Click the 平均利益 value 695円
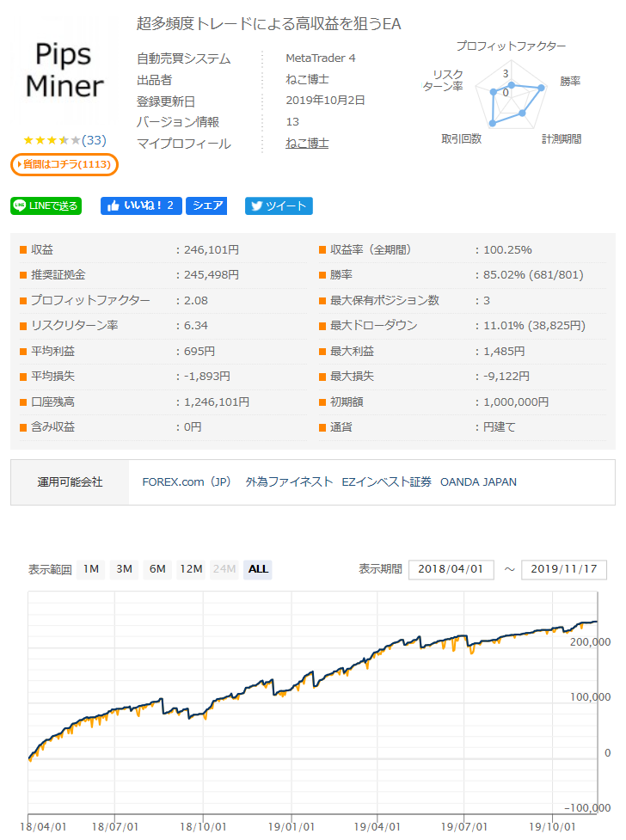 click(199, 351)
